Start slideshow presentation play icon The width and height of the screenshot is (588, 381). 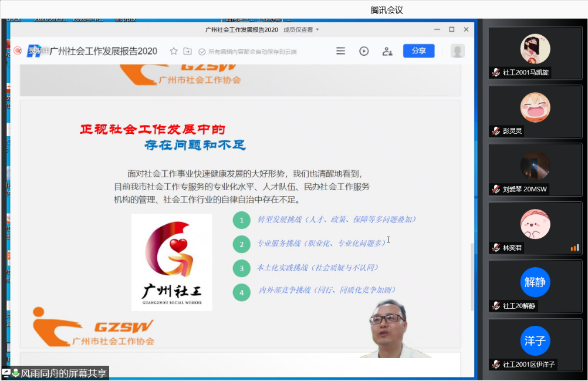tap(364, 51)
